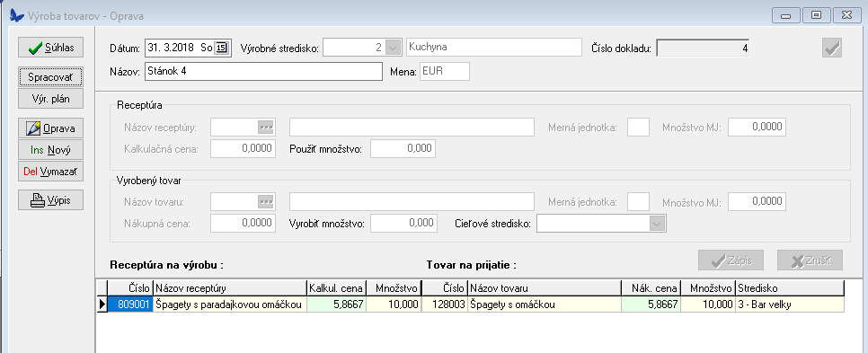
Task: Minimize the Výroba tovarov window
Action: tap(785, 15)
